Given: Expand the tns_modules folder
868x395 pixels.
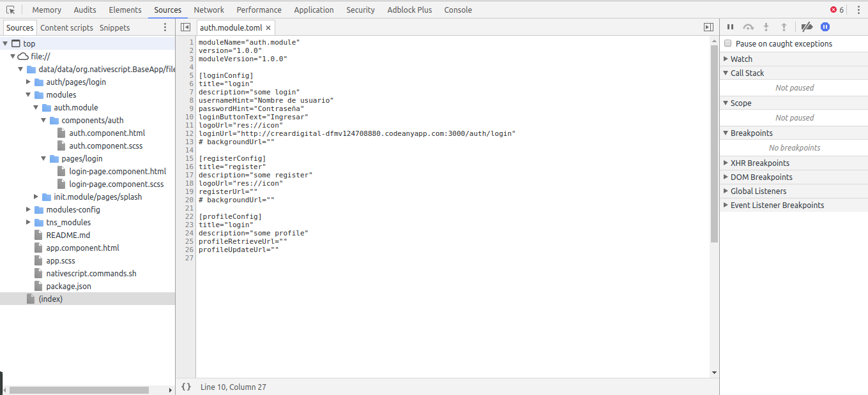Looking at the screenshot, I should click(29, 222).
